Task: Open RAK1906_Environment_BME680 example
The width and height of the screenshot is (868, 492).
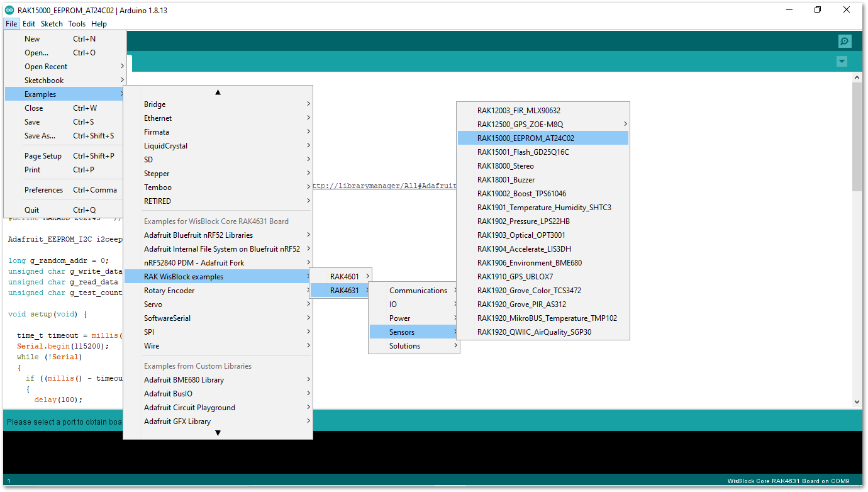Action: pyautogui.click(x=543, y=263)
